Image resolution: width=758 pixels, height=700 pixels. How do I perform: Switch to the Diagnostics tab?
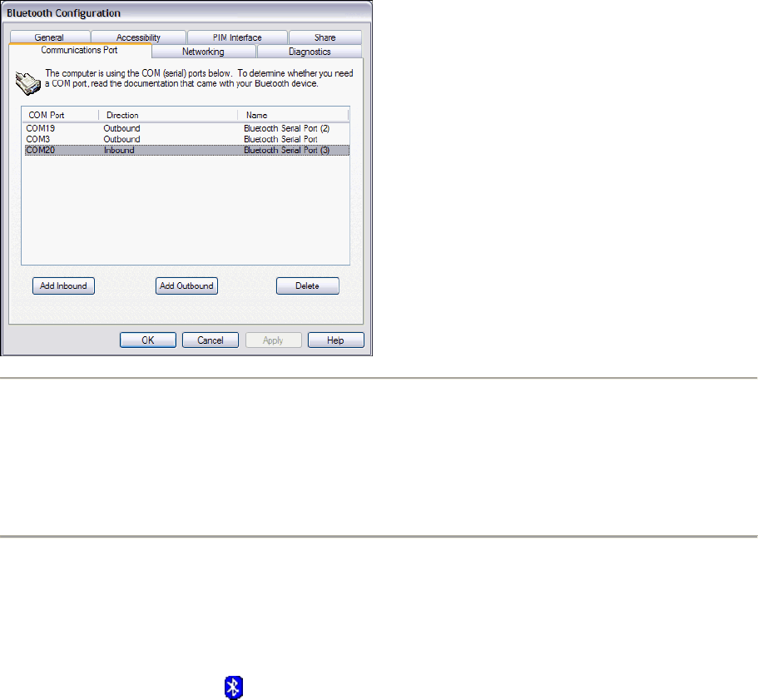(310, 52)
